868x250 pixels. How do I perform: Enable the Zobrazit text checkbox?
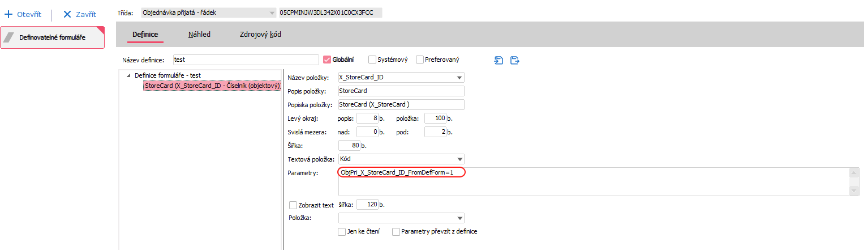[293, 205]
